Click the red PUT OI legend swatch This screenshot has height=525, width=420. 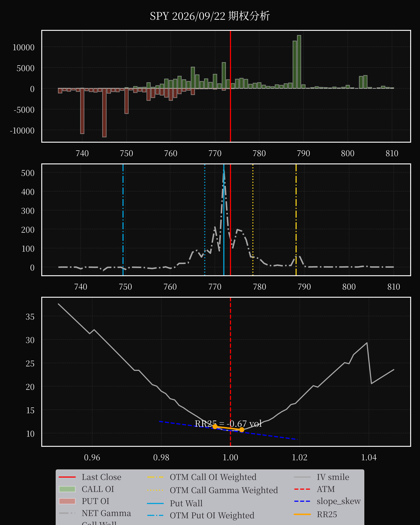point(67,501)
